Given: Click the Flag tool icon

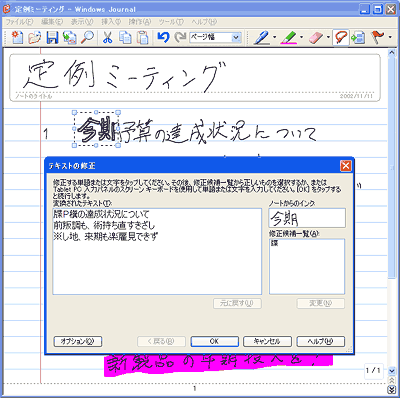Looking at the screenshot, I should (x=379, y=37).
